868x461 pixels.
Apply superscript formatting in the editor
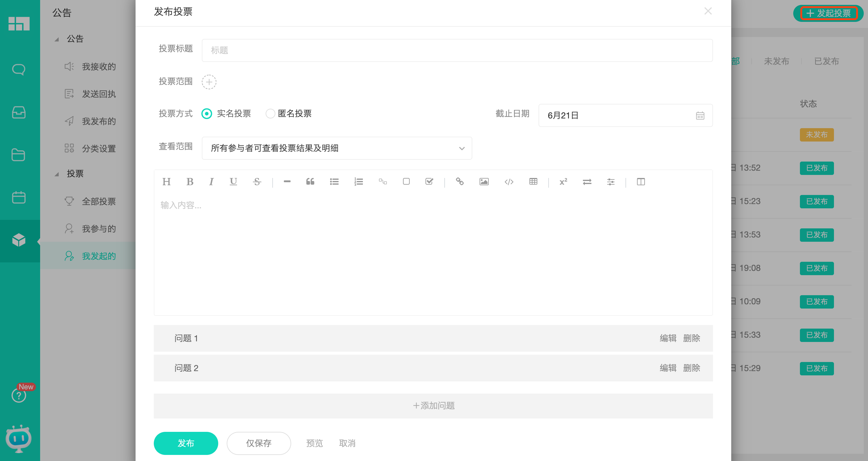coord(563,182)
